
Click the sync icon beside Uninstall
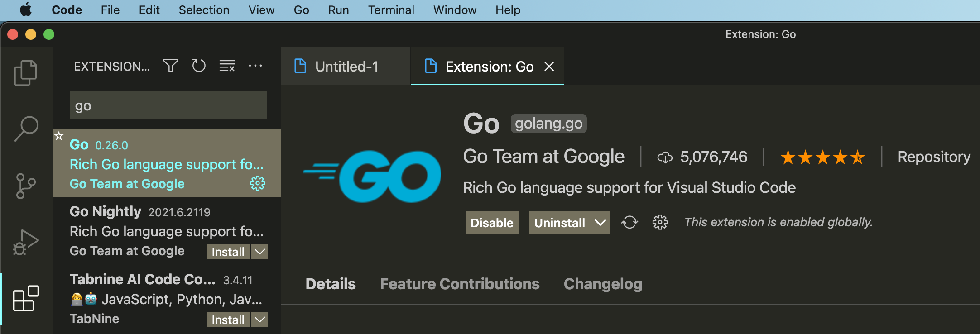coord(629,222)
